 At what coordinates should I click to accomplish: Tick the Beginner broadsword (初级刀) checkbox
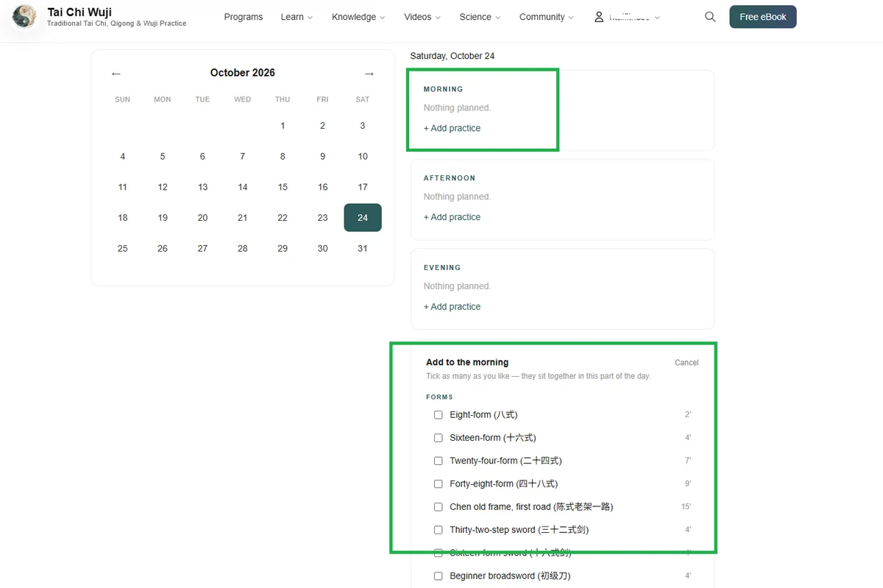click(439, 575)
